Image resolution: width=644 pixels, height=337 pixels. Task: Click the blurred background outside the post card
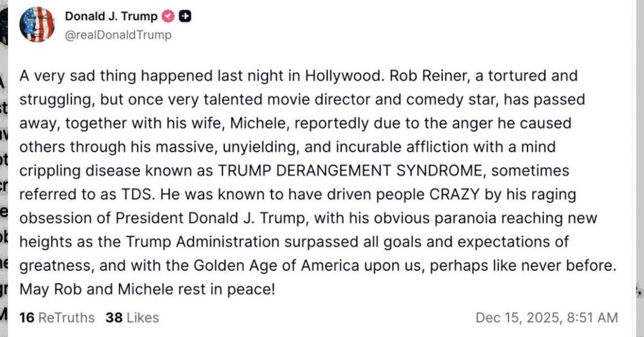pos(5,161)
